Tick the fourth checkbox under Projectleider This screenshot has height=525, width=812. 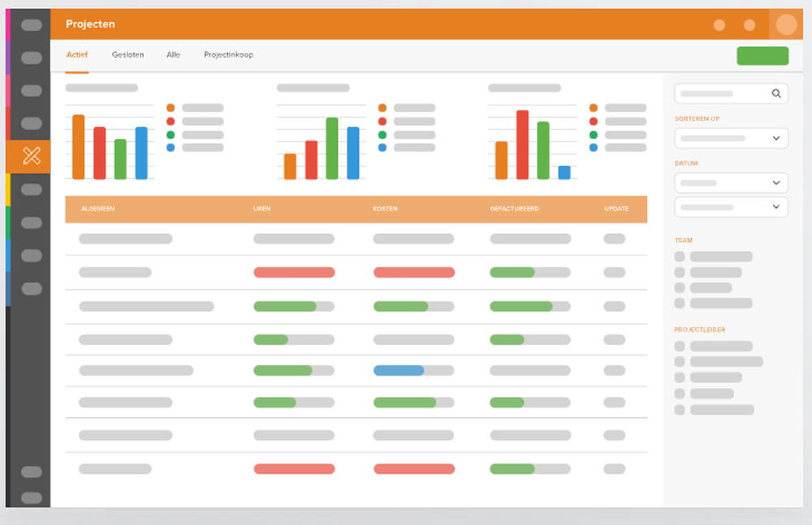pos(680,393)
